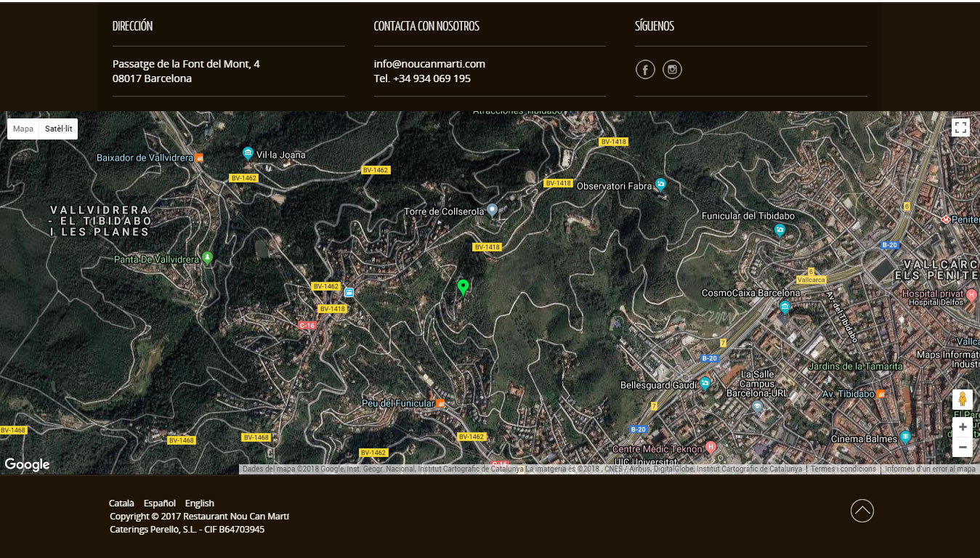Open the Instagram social icon
This screenshot has height=558, width=980.
(672, 70)
